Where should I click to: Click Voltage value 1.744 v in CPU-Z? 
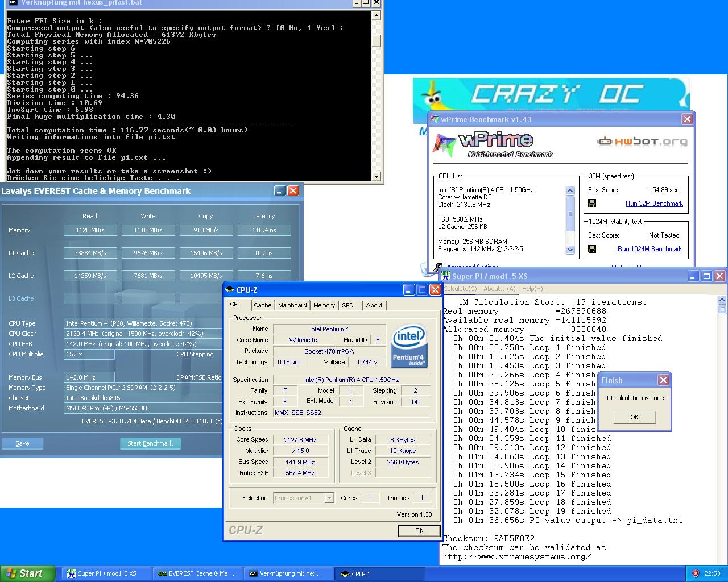(367, 362)
